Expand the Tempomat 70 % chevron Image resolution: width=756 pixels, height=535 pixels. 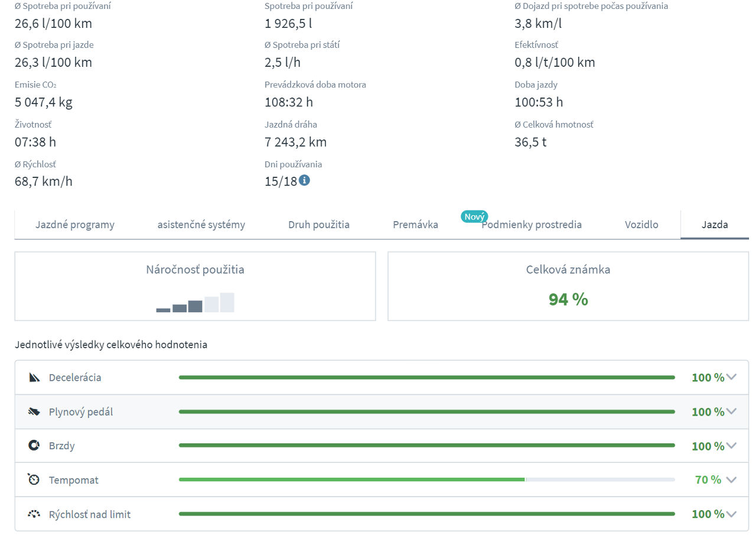coord(731,480)
